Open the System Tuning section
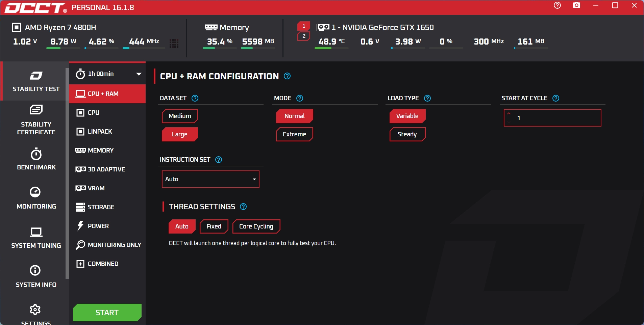The width and height of the screenshot is (644, 325). (x=36, y=237)
